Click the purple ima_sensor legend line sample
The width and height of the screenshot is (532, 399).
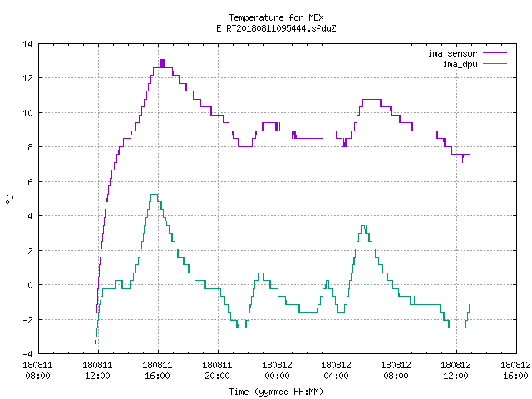pos(495,53)
